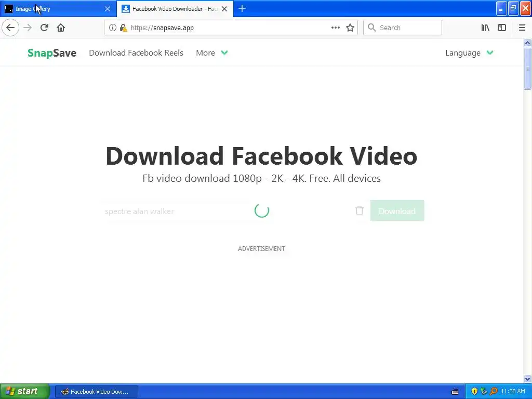The width and height of the screenshot is (532, 399).
Task: Open the Firefox hamburger menu
Action: 522,28
